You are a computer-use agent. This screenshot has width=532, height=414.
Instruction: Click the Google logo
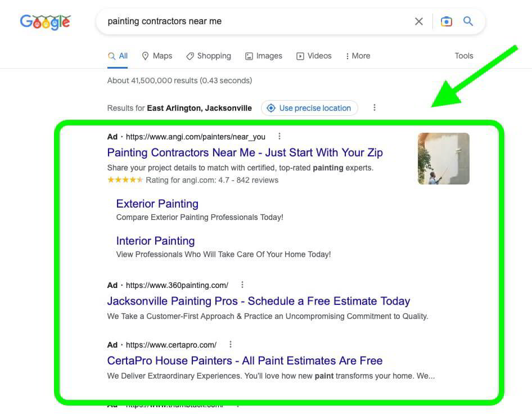tap(45, 22)
